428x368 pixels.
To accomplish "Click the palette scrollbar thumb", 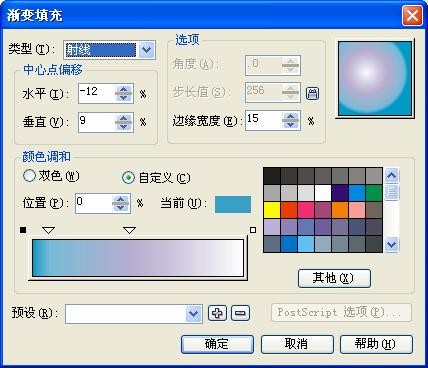I will (x=392, y=192).
